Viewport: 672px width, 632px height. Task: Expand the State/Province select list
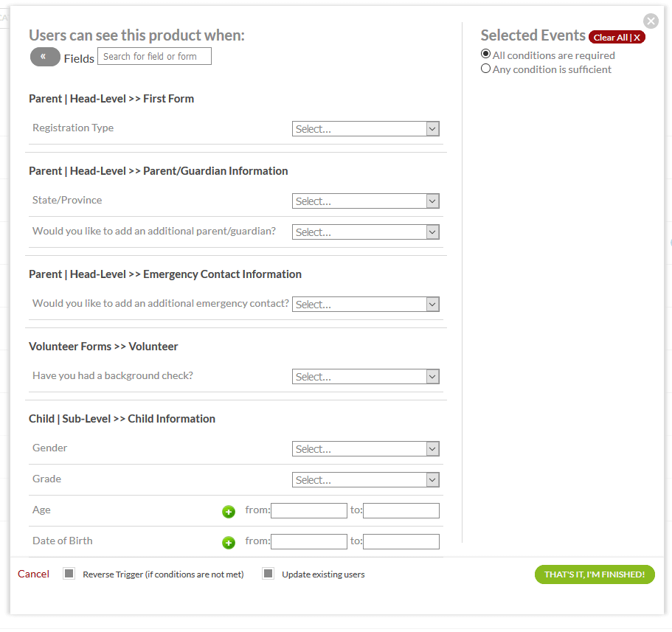pyautogui.click(x=366, y=201)
